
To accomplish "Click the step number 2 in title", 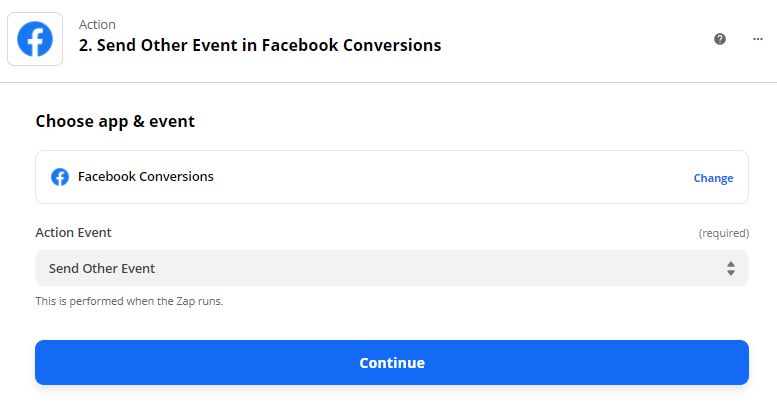I will click(85, 45).
